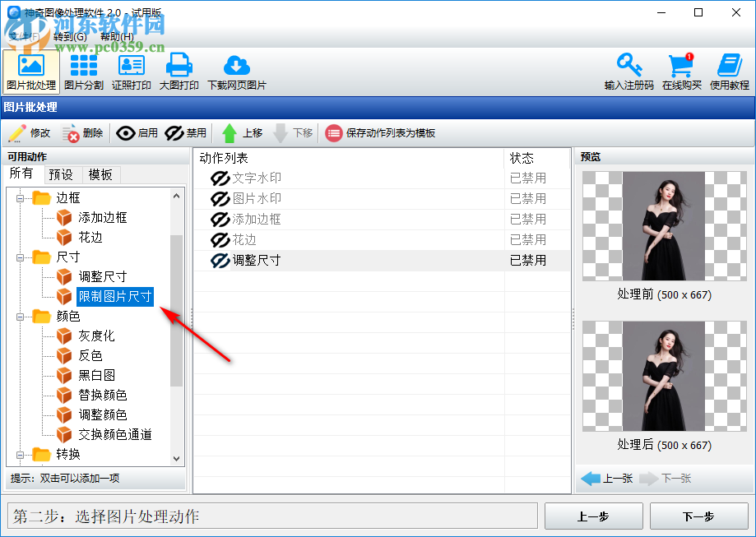The height and width of the screenshot is (537, 756).
Task: Select the 花边 action in the tree
Action: point(90,237)
